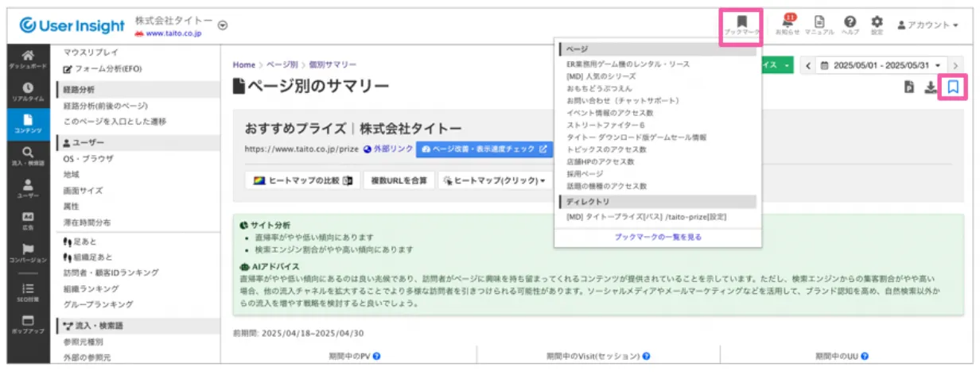Open 滞在時間分布 menu item
This screenshot has height=375, width=980.
tap(87, 222)
